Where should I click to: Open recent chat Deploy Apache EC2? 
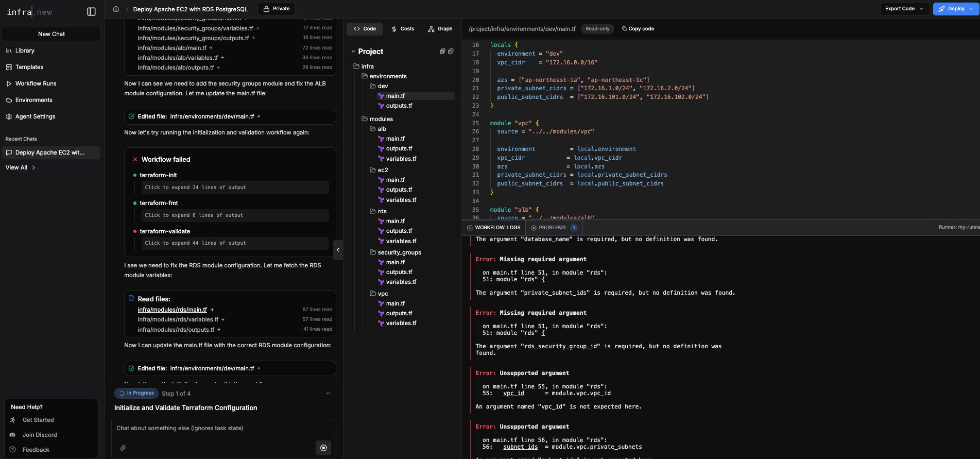(51, 152)
